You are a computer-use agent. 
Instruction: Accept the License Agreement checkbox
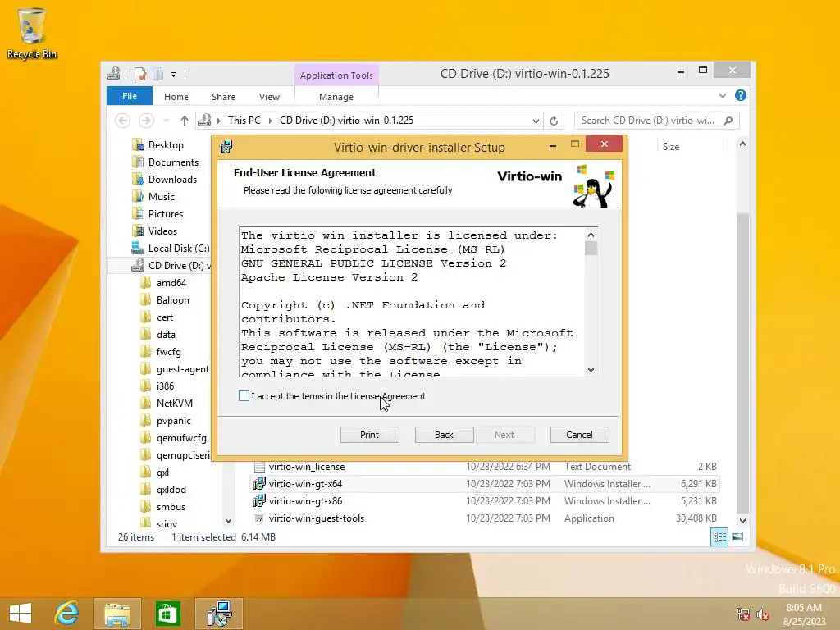tap(244, 396)
